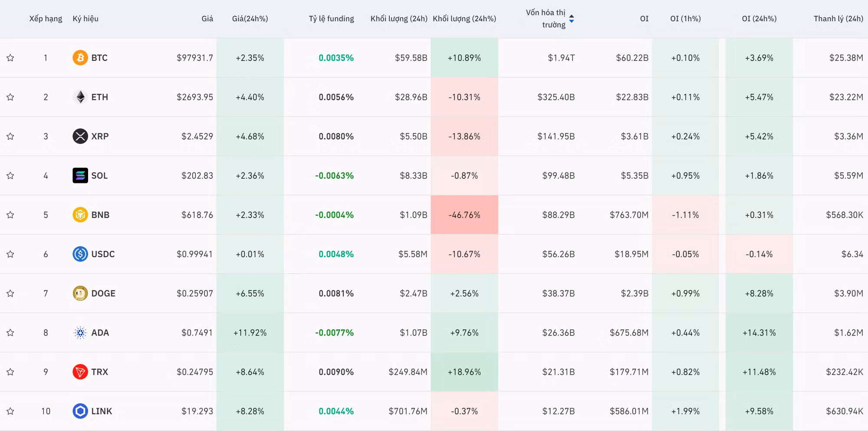
Task: Click the Dogecoin logo icon
Action: tap(80, 293)
